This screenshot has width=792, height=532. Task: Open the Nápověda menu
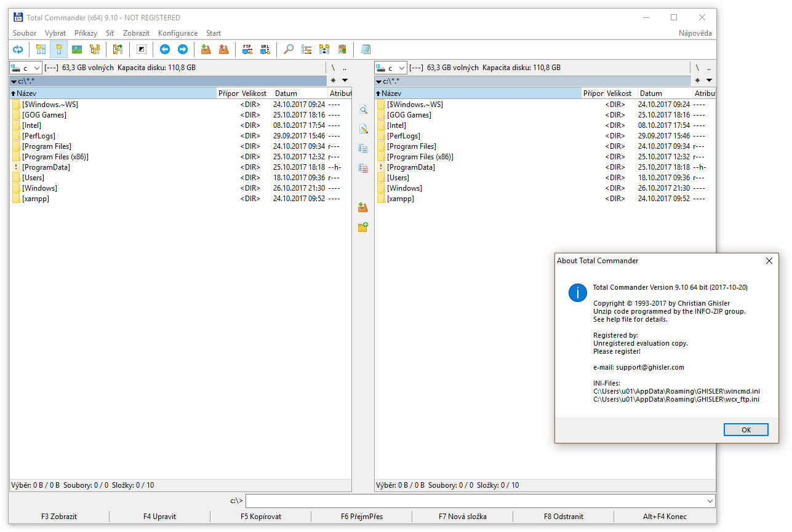coord(695,33)
